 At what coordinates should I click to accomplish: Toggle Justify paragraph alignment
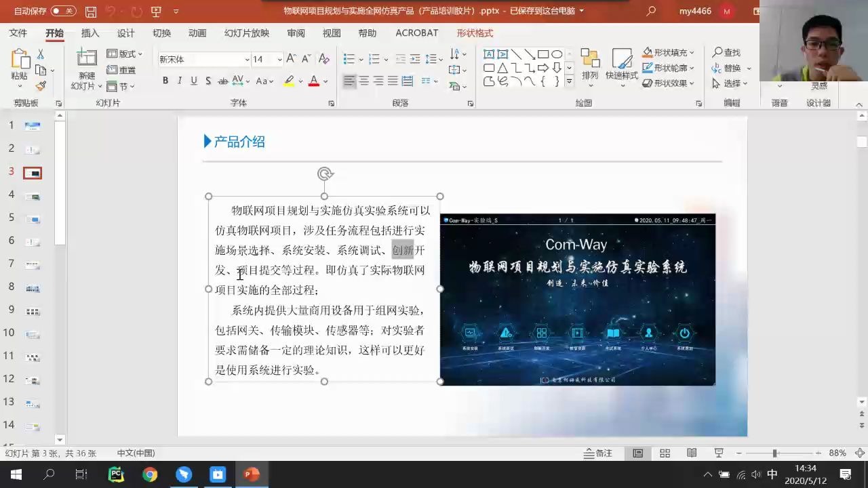pyautogui.click(x=393, y=81)
